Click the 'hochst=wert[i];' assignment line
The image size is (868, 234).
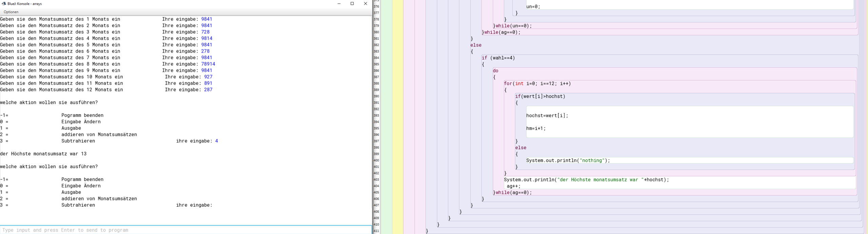point(547,115)
